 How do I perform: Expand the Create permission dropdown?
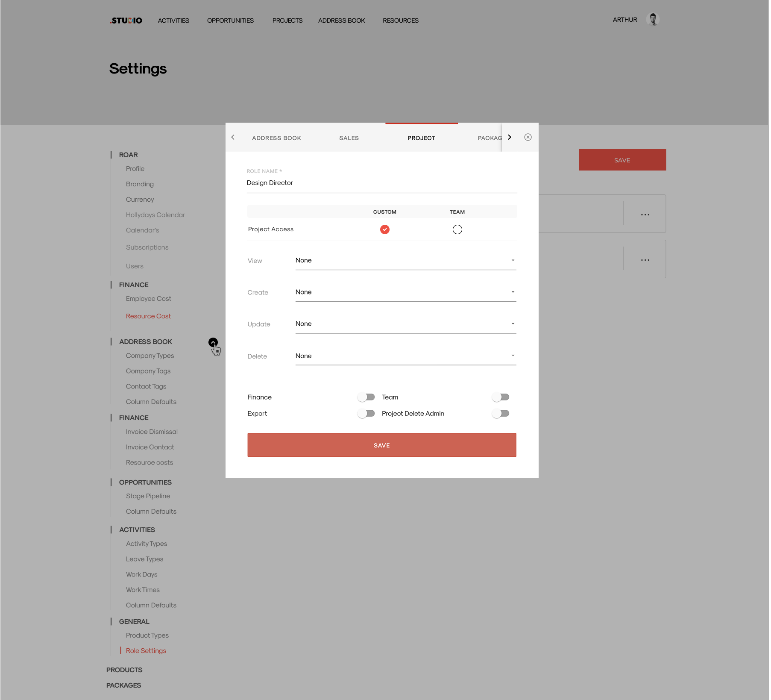[405, 292]
